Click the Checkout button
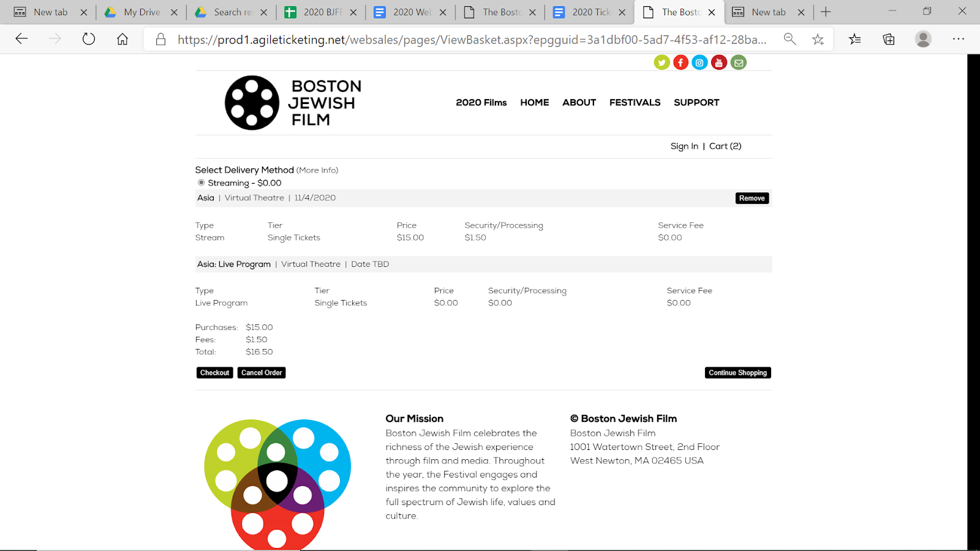Screen dimensions: 980x551 click(x=215, y=373)
